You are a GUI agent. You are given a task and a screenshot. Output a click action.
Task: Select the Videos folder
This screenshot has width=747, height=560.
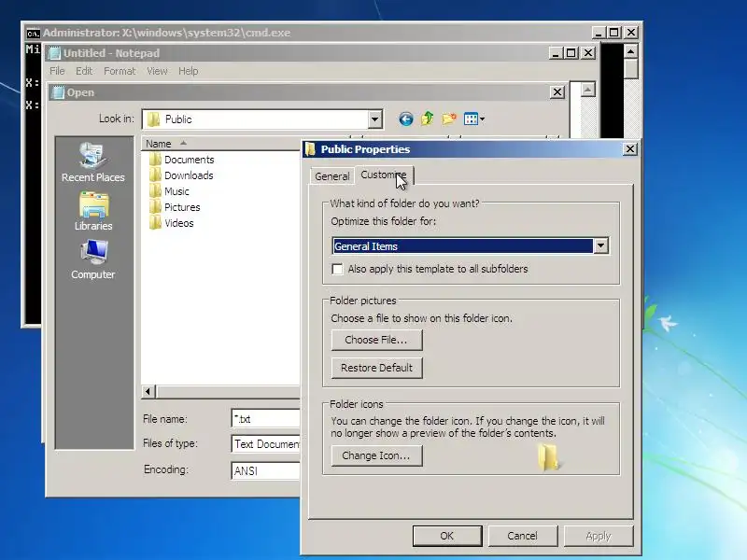click(171, 223)
